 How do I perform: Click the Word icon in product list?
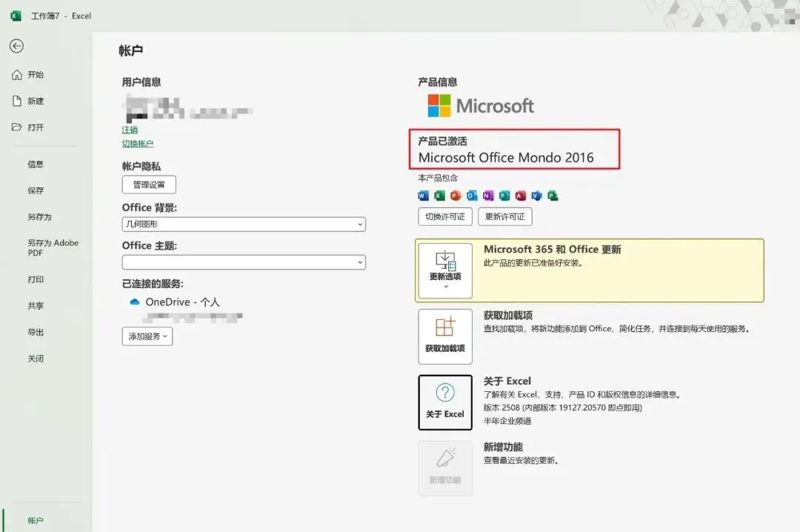coord(424,196)
